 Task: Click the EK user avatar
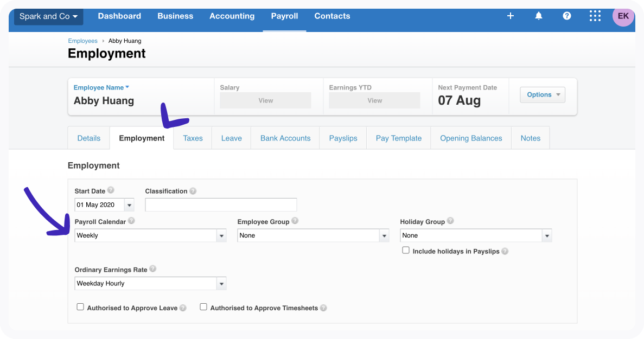click(623, 16)
